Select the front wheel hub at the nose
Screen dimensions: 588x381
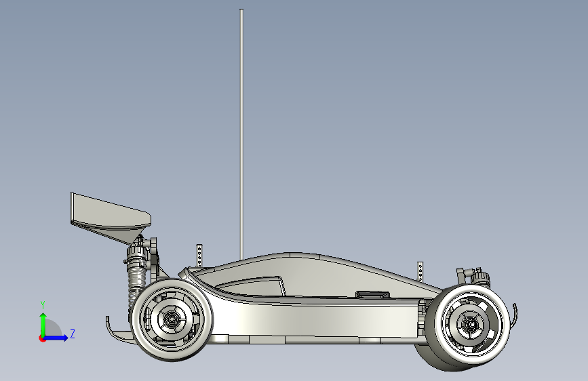[470, 324]
